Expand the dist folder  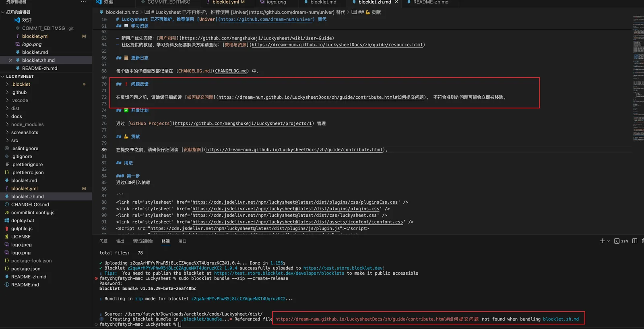coord(7,108)
